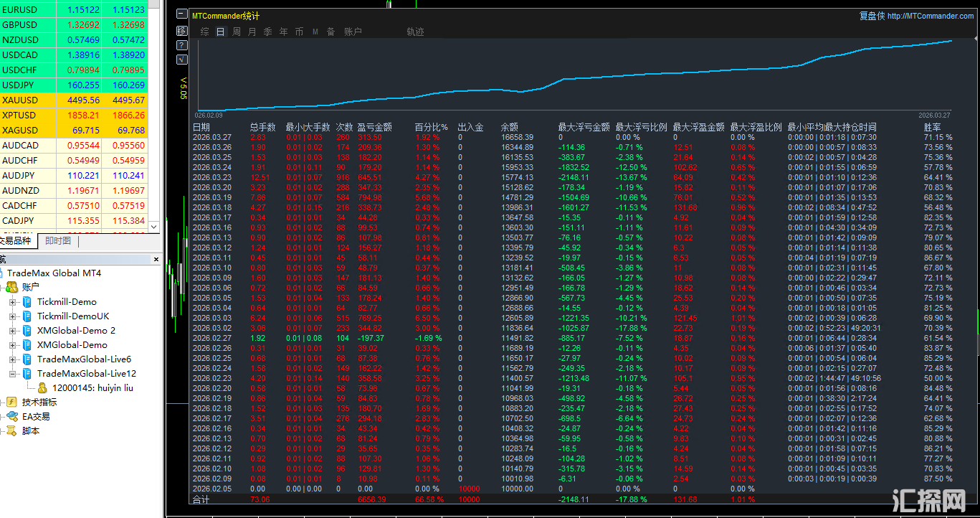
Task: Click the EA交易 expert advisor icon
Action: pos(11,417)
